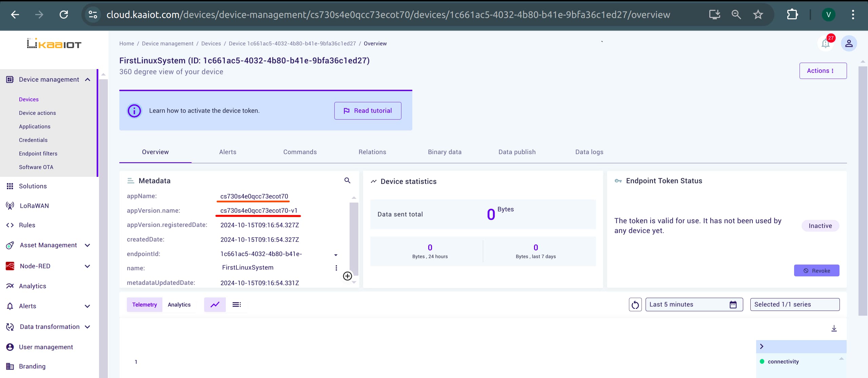This screenshot has width=868, height=378.
Task: Open Device 1c661ac5 breadcrumb link
Action: tap(292, 43)
